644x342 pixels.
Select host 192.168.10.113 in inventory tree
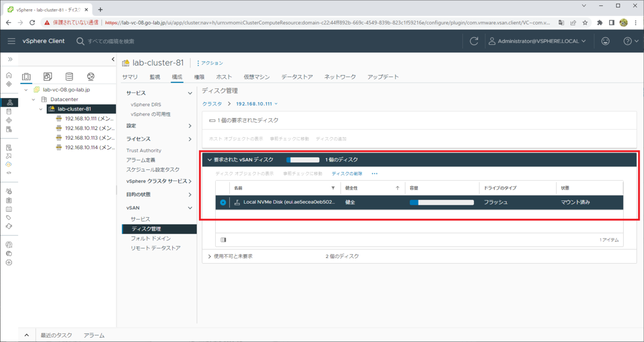point(85,138)
